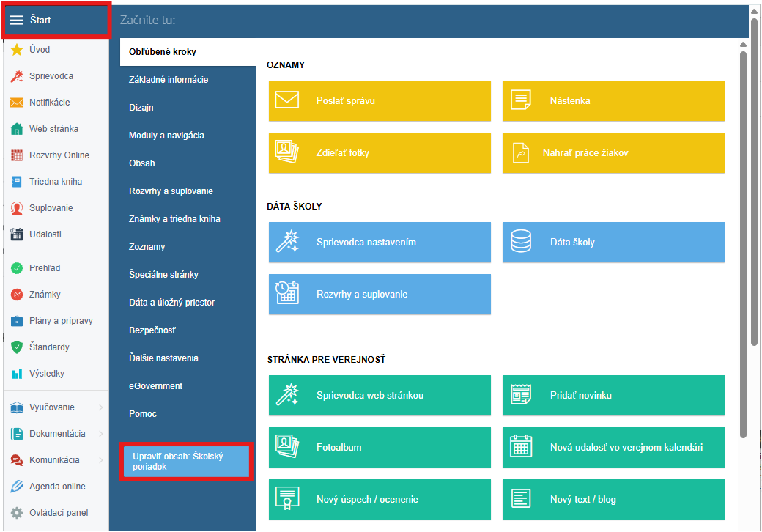Click the Nahrať práce žiakov tile
762x532 pixels.
[x=613, y=152]
